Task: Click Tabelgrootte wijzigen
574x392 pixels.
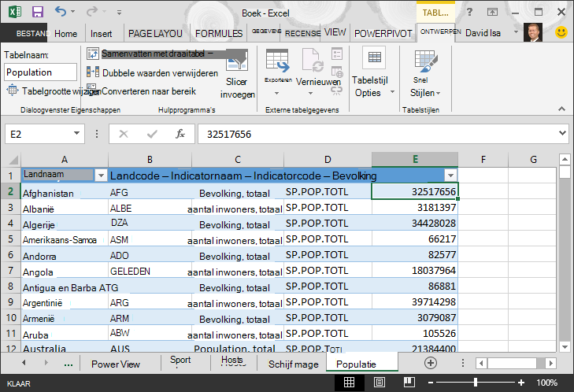Action: pyautogui.click(x=52, y=91)
